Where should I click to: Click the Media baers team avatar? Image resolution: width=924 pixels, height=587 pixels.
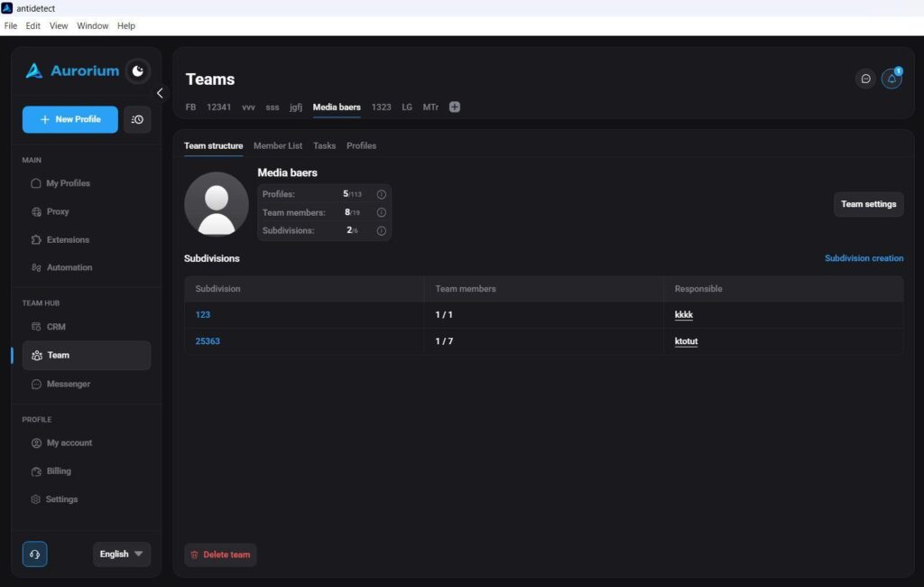click(x=217, y=204)
